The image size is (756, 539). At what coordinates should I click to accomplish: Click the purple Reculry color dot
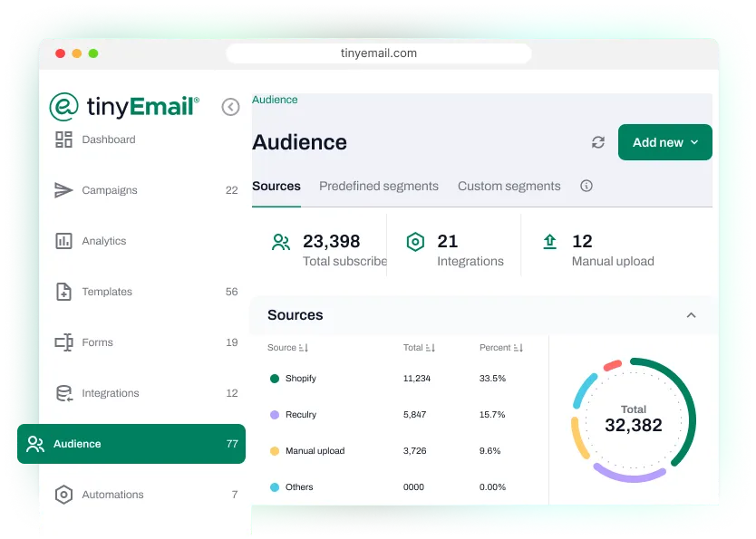275,415
